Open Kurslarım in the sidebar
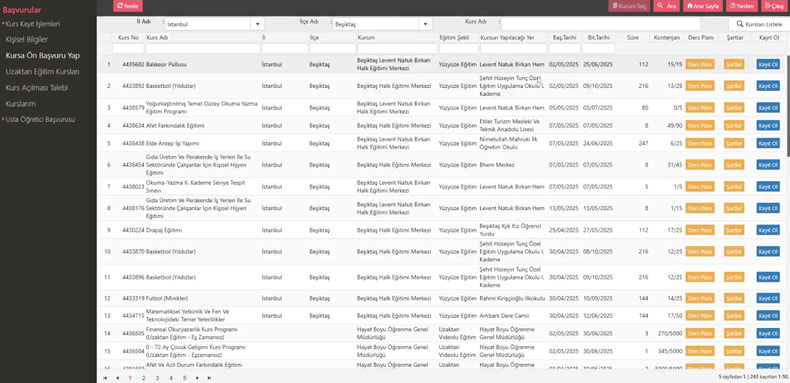The width and height of the screenshot is (790, 383). point(20,104)
